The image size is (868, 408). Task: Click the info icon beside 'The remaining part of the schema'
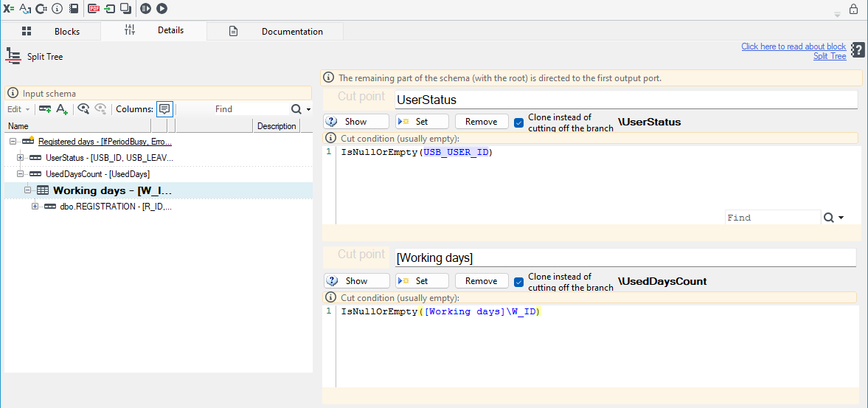coord(329,78)
